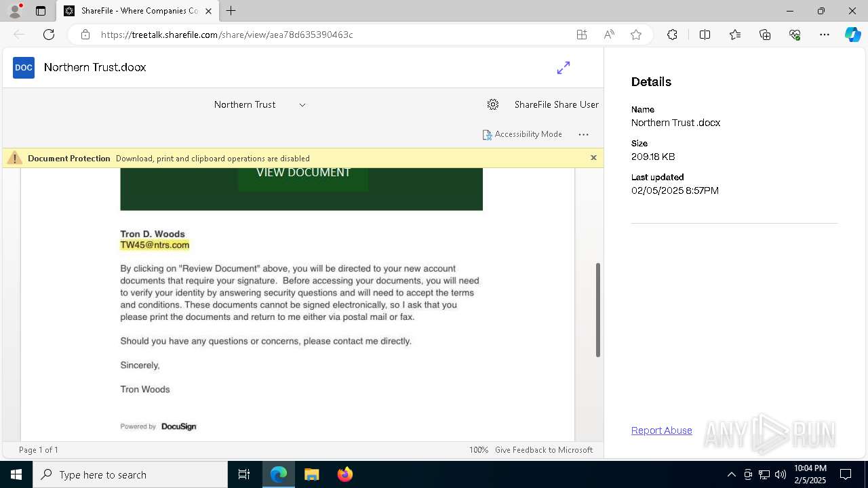Viewport: 868px width, 488px height.
Task: Open File Explorer from taskbar
Action: (312, 474)
